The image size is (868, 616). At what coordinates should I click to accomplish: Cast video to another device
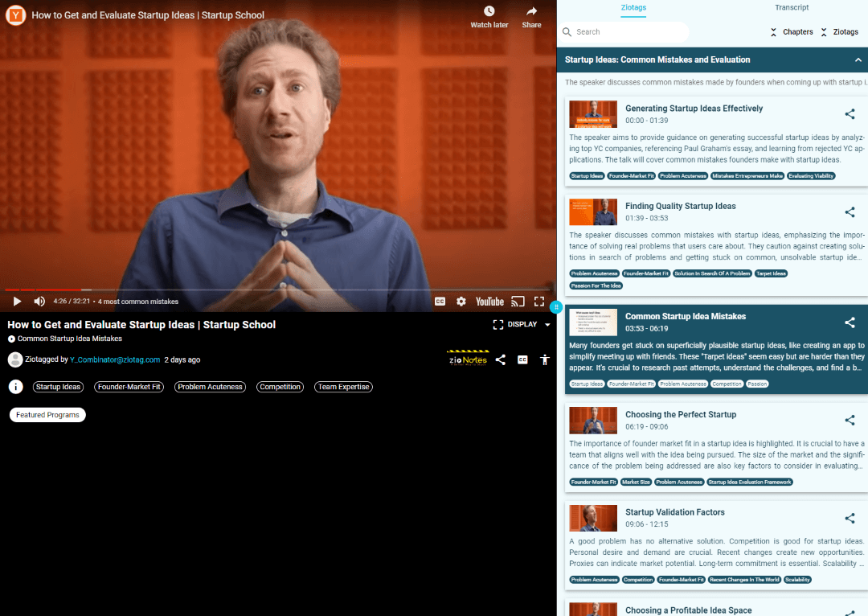518,302
